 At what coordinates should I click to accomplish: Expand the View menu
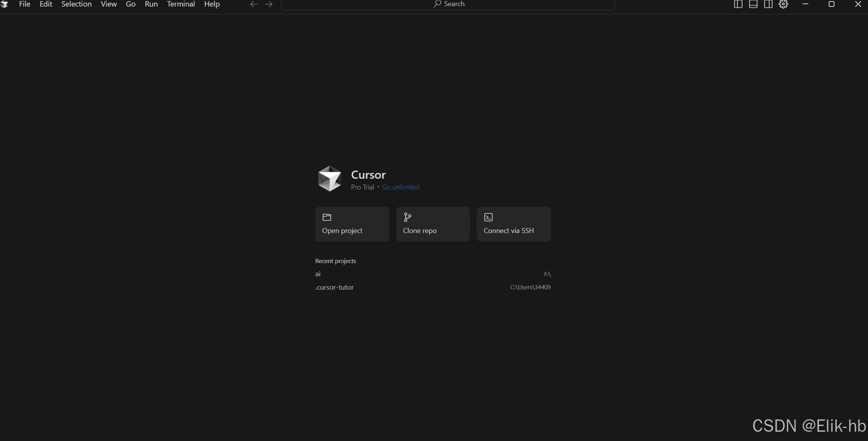click(109, 4)
